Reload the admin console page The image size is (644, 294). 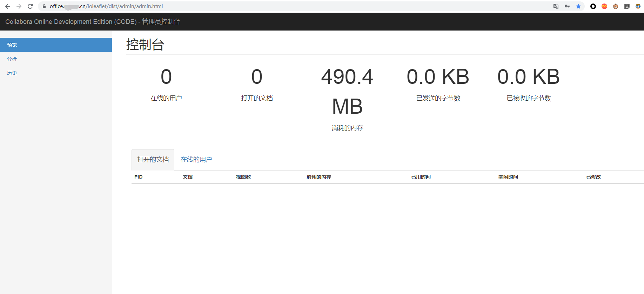tap(30, 6)
